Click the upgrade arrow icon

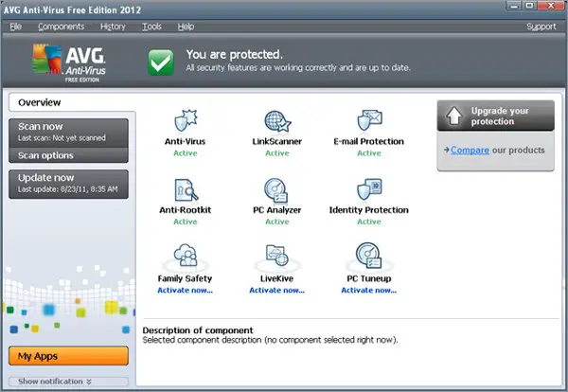(453, 116)
